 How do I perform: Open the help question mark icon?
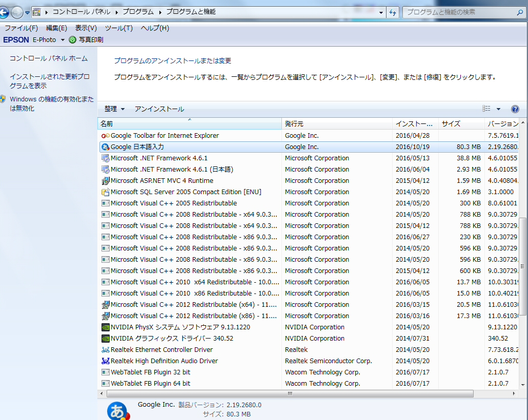(x=515, y=109)
